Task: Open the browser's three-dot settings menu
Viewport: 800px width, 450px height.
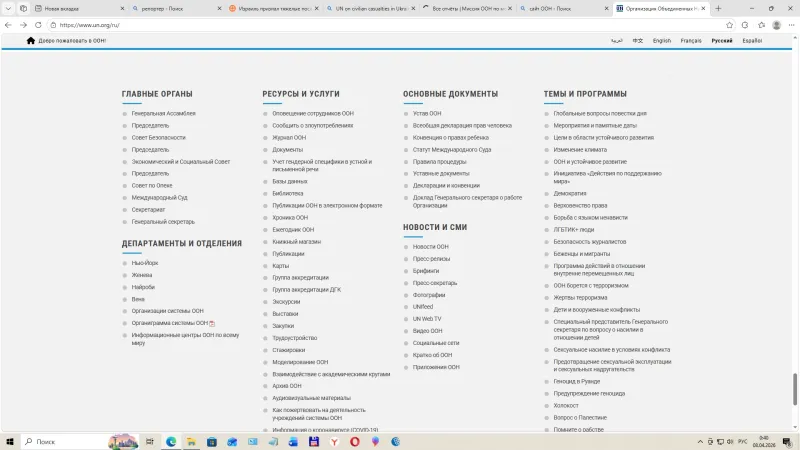Action: (790, 24)
